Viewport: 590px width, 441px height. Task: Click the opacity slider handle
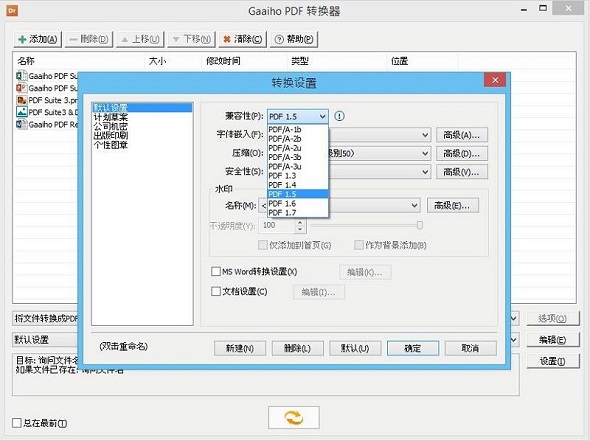(420, 225)
